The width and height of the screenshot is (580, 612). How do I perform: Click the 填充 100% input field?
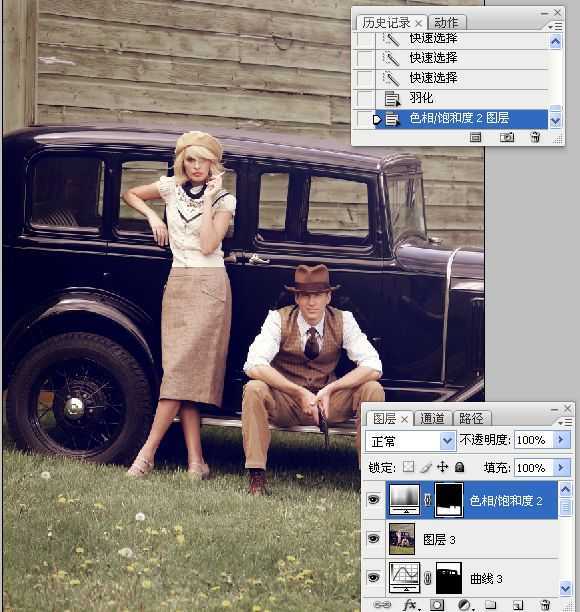pyautogui.click(x=534, y=467)
